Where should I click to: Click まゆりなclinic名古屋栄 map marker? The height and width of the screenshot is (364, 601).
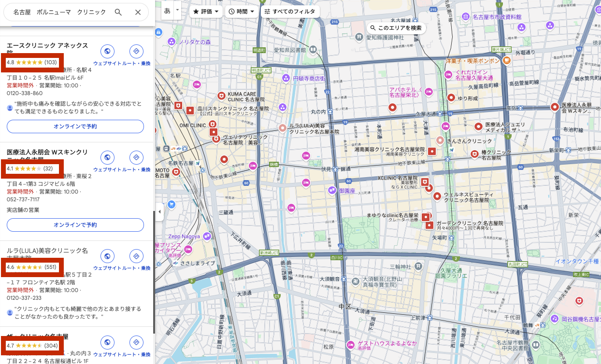426,217
